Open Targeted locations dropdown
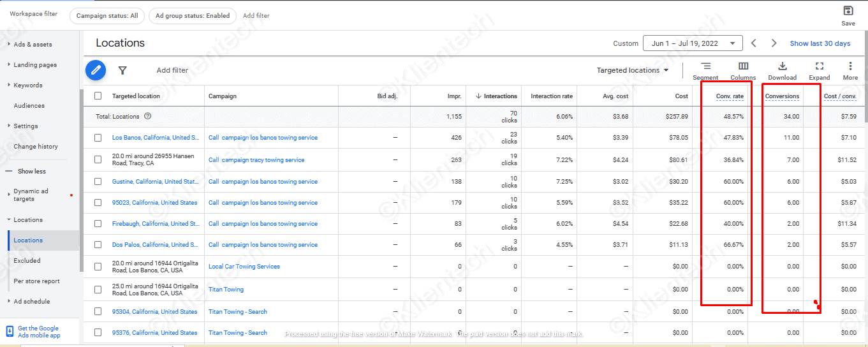The image size is (868, 347). pos(633,70)
